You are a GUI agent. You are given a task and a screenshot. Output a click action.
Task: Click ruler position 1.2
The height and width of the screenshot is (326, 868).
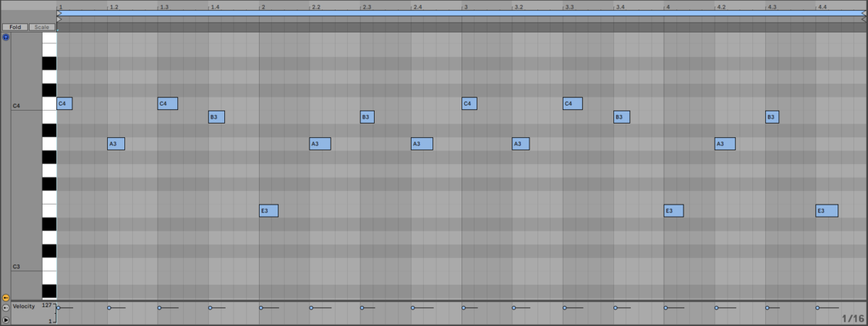tap(114, 7)
